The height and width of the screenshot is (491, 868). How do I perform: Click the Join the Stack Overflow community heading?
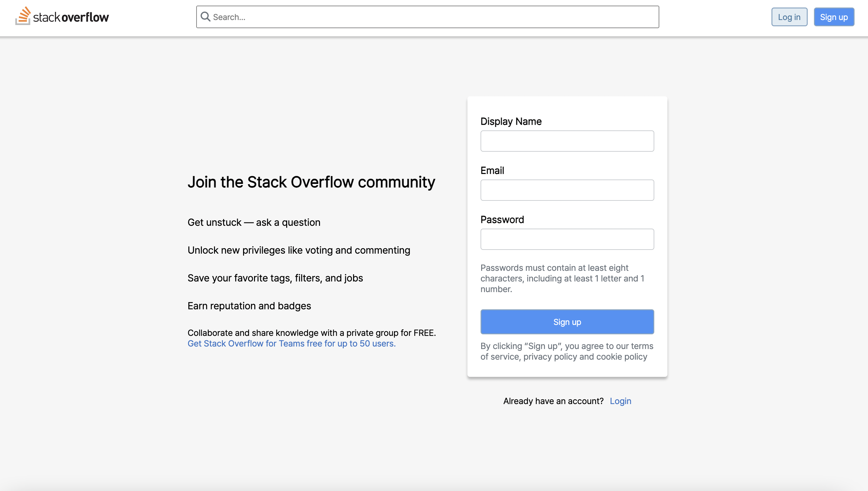(x=311, y=182)
